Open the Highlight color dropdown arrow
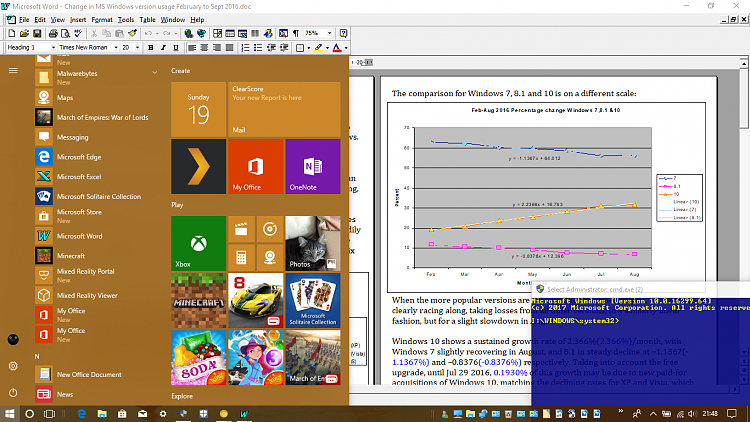The image size is (750, 422). (327, 48)
